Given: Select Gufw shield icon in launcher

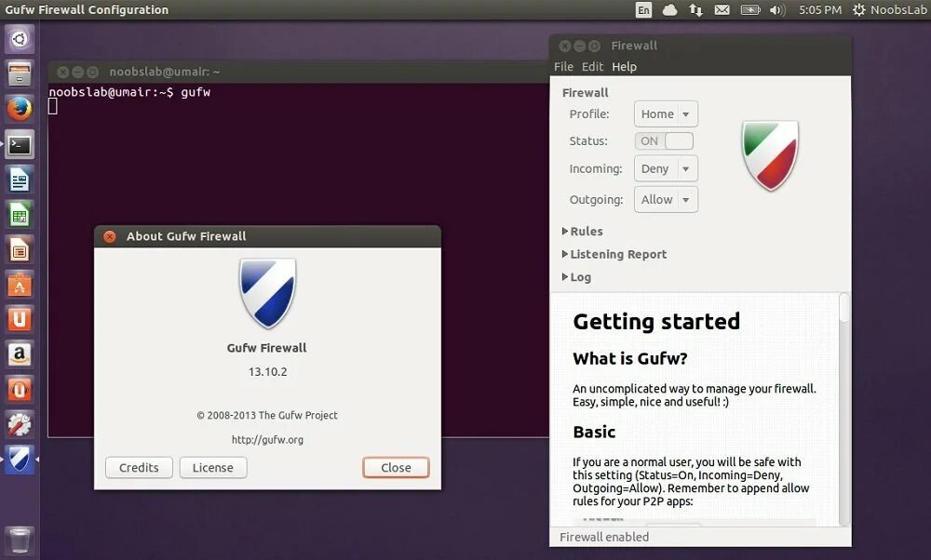Looking at the screenshot, I should point(20,460).
